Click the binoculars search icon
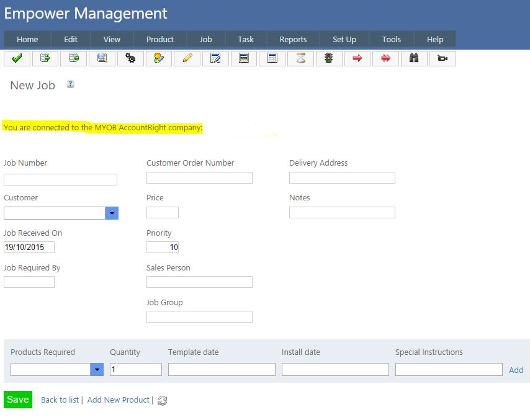 pos(414,58)
